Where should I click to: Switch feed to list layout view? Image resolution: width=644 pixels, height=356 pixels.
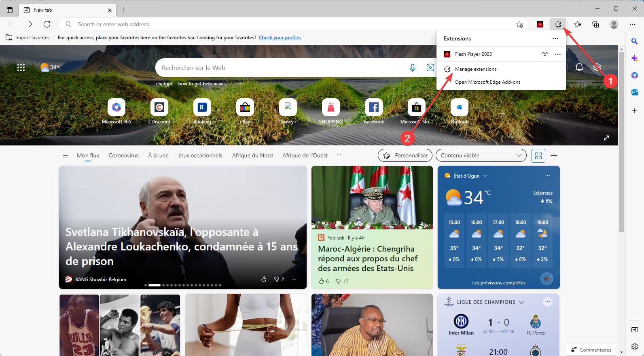pyautogui.click(x=554, y=156)
